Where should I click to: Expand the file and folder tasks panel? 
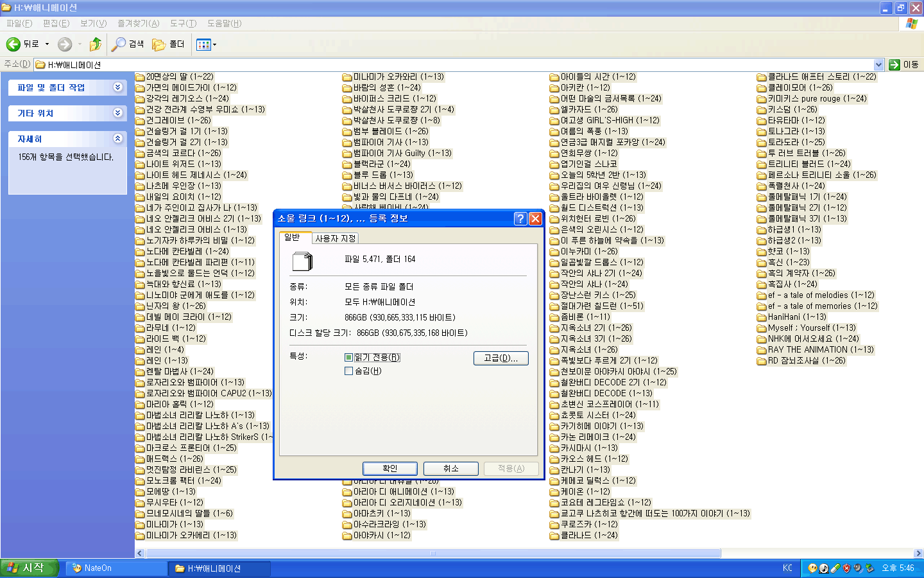[x=117, y=87]
